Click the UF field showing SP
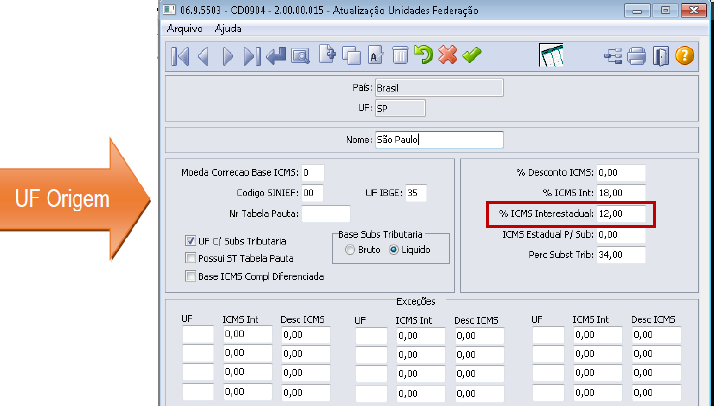The image size is (714, 407). (x=400, y=108)
